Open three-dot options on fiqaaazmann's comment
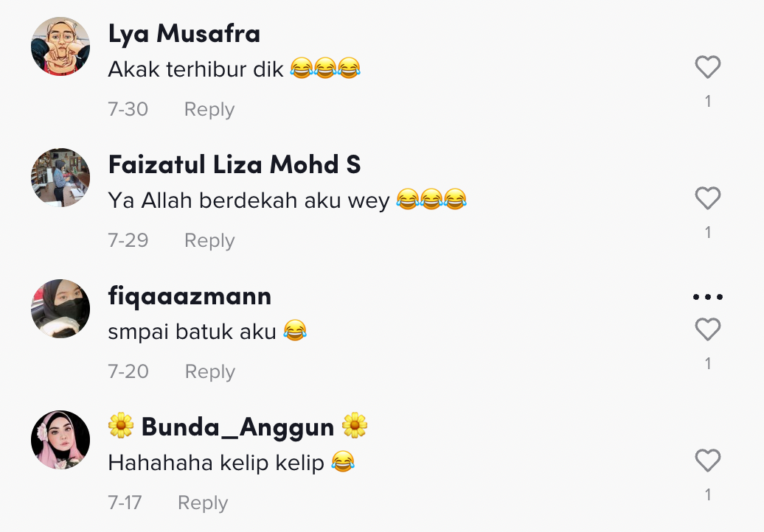This screenshot has height=532, width=764. pos(707,296)
